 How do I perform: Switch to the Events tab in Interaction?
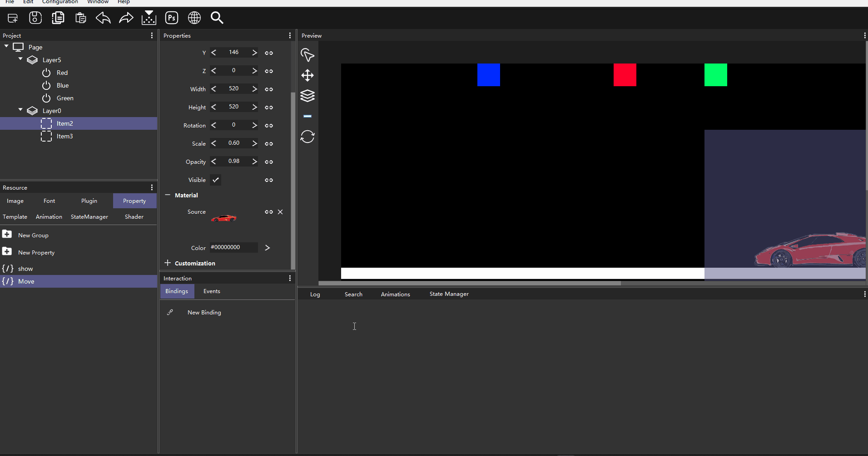[211, 291]
